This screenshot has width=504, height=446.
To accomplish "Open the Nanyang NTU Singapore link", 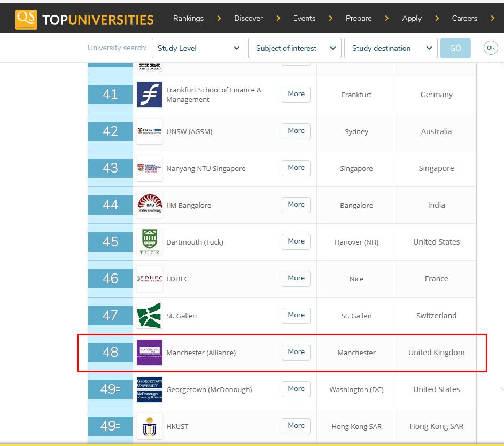I will coord(206,168).
